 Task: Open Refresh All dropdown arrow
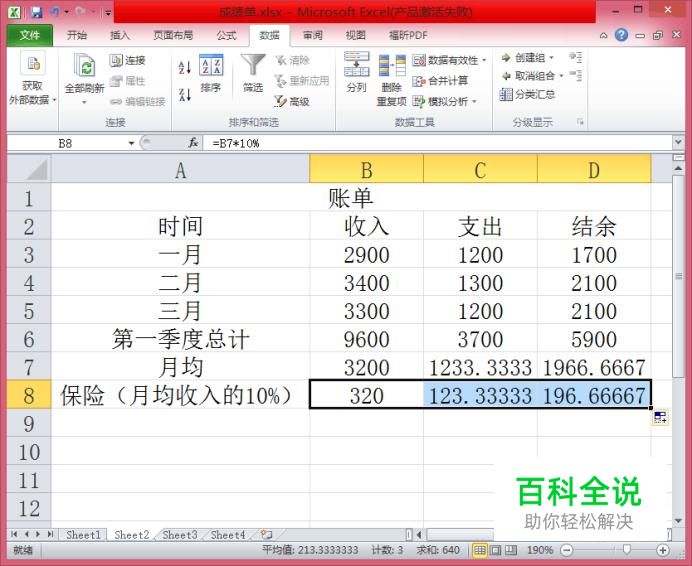tap(84, 102)
